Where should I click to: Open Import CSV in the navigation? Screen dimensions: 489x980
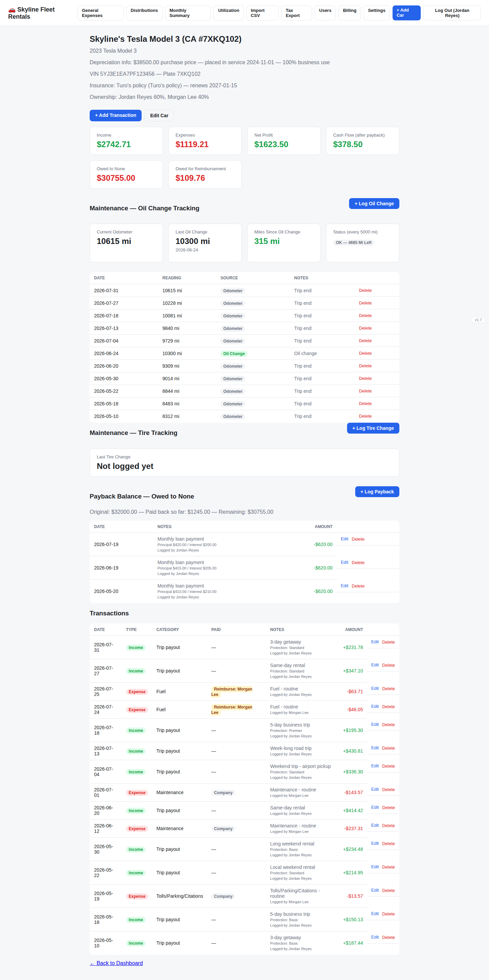tap(262, 13)
